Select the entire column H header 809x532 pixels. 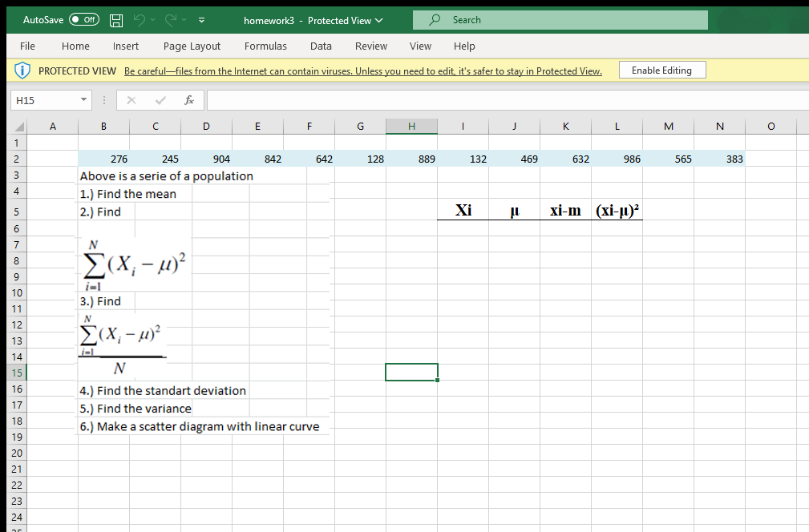tap(411, 126)
